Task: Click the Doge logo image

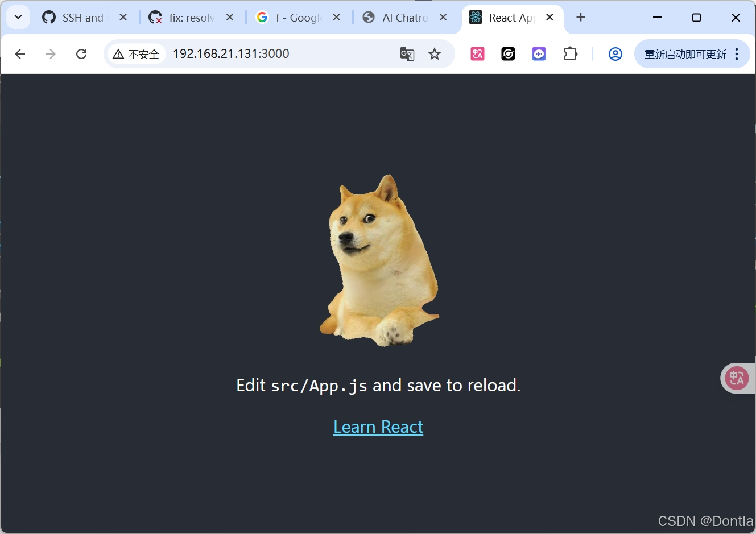Action: click(379, 260)
